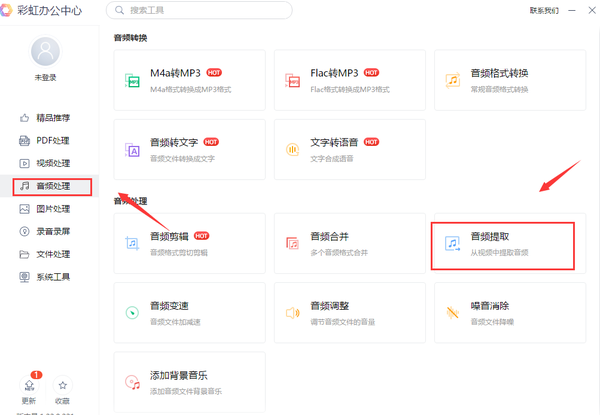This screenshot has height=415, width=600.
Task: Click the 搜索工具 search box
Action: tap(200, 10)
